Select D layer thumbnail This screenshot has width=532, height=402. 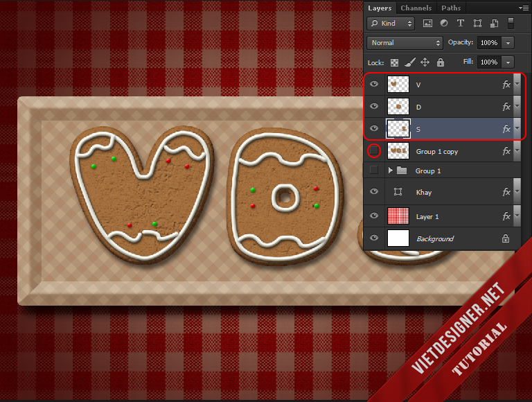pos(398,107)
